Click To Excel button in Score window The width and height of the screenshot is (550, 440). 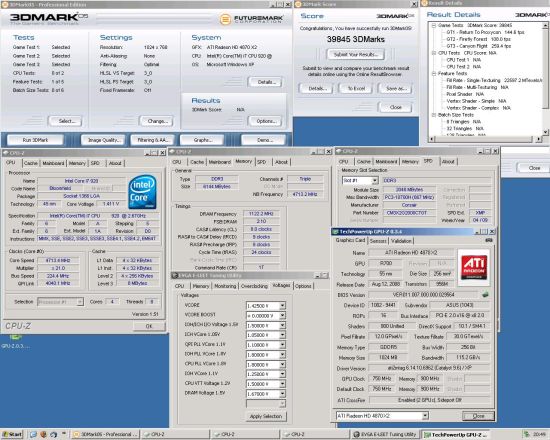(x=356, y=88)
